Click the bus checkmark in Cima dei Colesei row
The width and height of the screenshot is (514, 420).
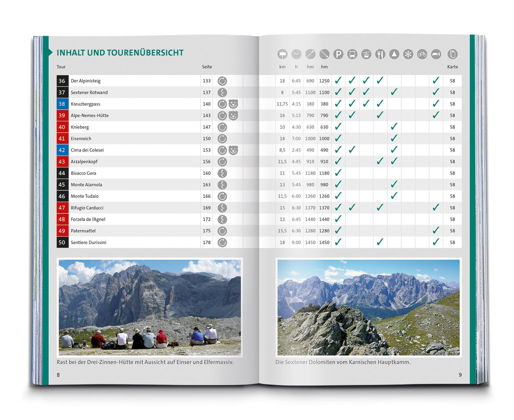coord(352,149)
